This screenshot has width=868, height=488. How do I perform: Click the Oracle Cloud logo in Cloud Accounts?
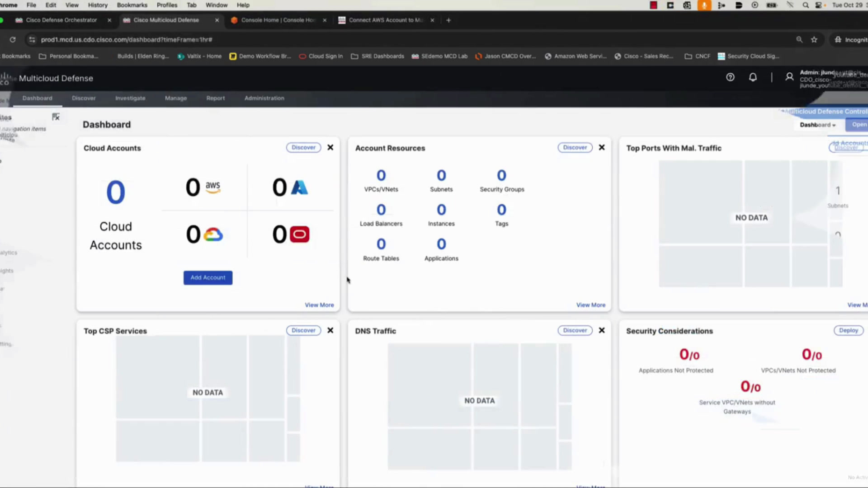[299, 234]
